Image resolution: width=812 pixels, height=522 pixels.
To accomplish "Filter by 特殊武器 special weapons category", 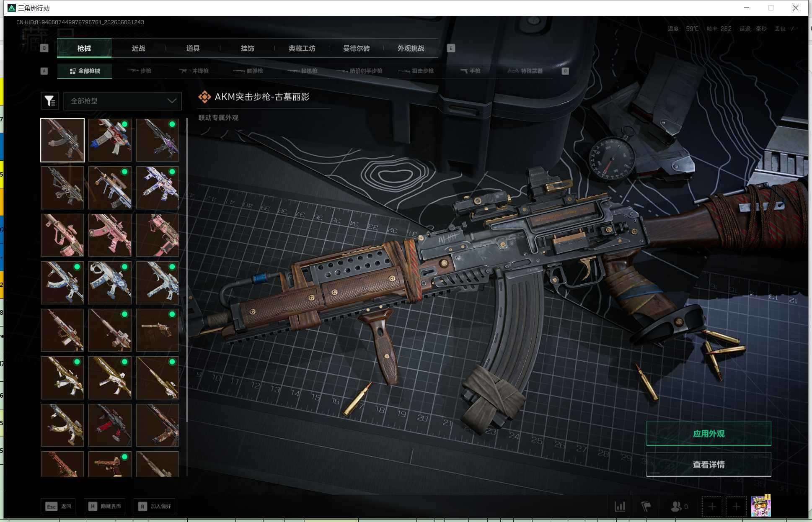I will pyautogui.click(x=525, y=71).
